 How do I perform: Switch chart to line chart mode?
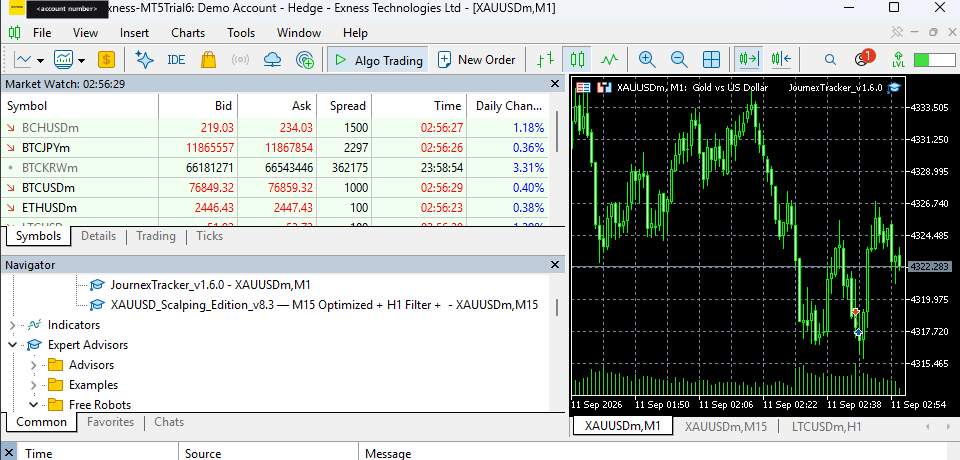tap(609, 60)
